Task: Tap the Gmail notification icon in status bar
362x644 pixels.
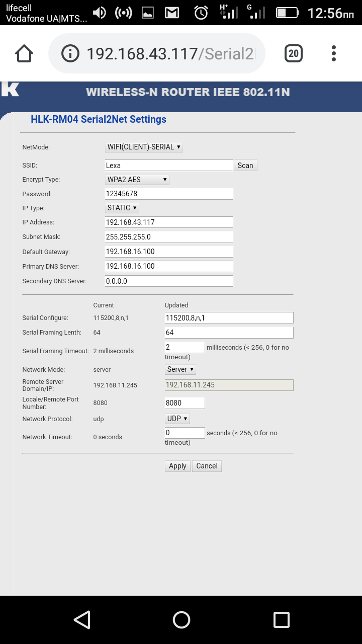Action: [x=172, y=13]
